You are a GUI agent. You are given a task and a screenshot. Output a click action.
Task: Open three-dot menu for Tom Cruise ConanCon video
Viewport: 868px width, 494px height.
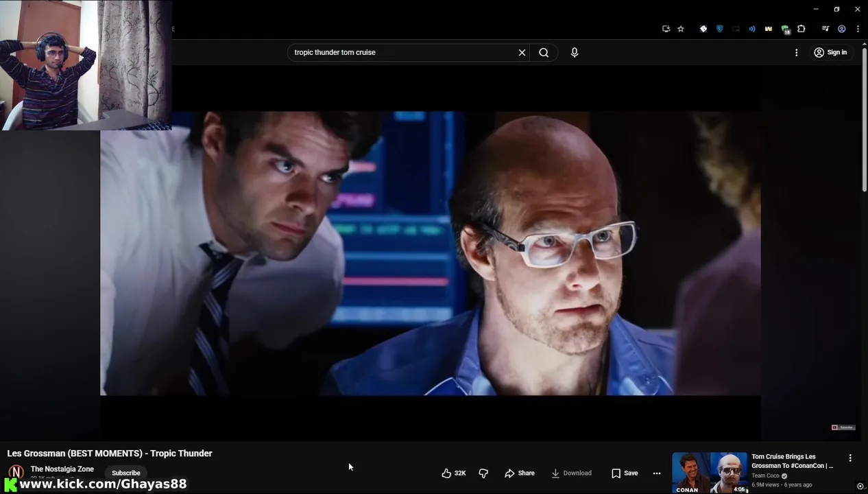[850, 458]
